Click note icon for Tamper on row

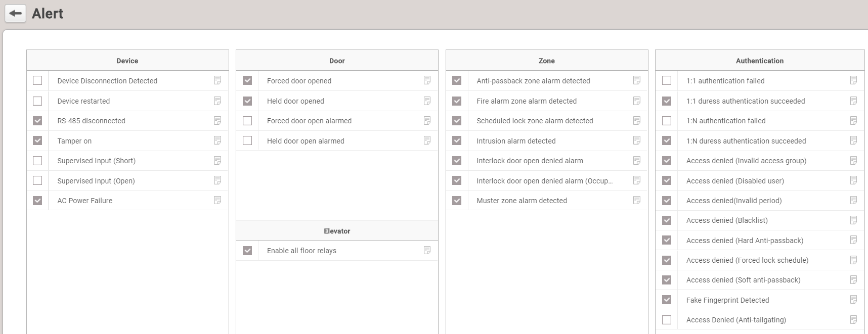(x=218, y=140)
